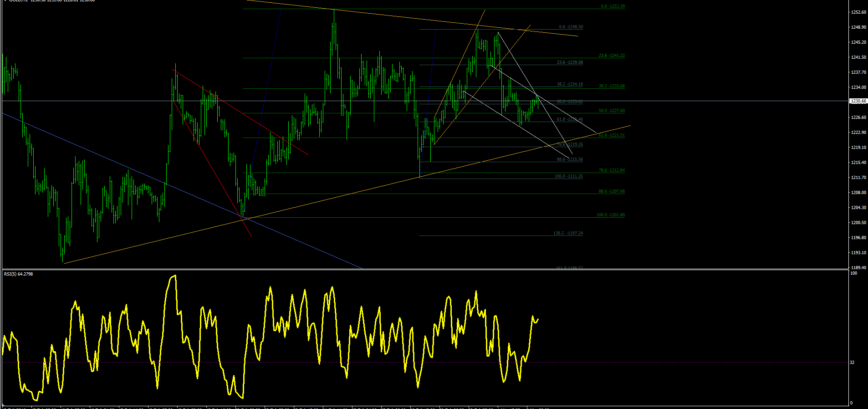Click the '100.0 -1211.35' Fibonacci label
Viewport: 868px width, 409px height.
(x=569, y=176)
